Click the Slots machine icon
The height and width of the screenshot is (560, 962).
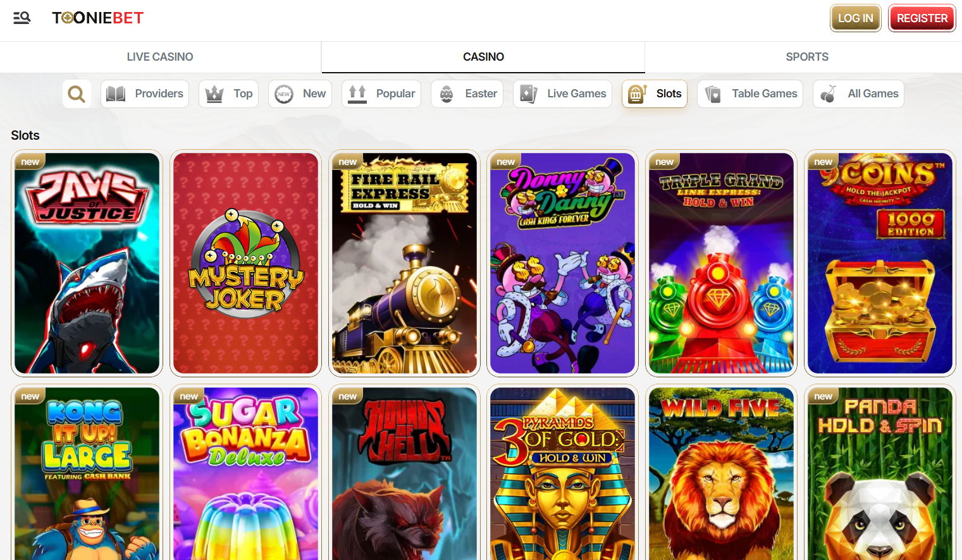(636, 94)
